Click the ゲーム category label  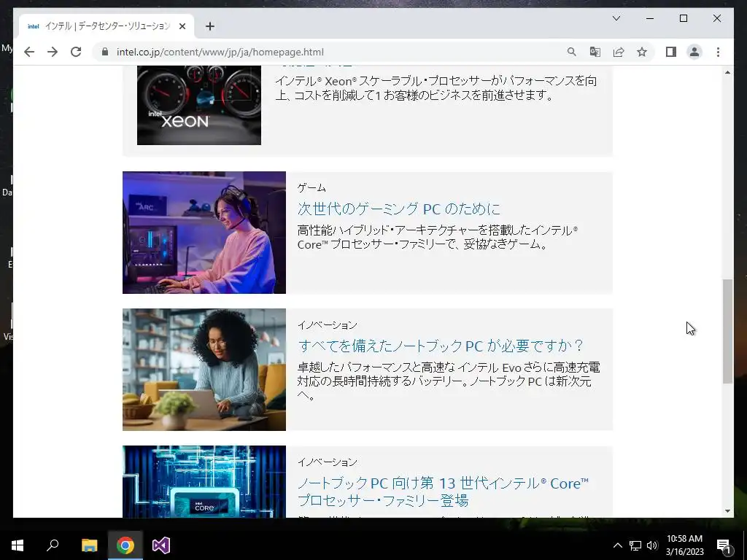point(311,187)
